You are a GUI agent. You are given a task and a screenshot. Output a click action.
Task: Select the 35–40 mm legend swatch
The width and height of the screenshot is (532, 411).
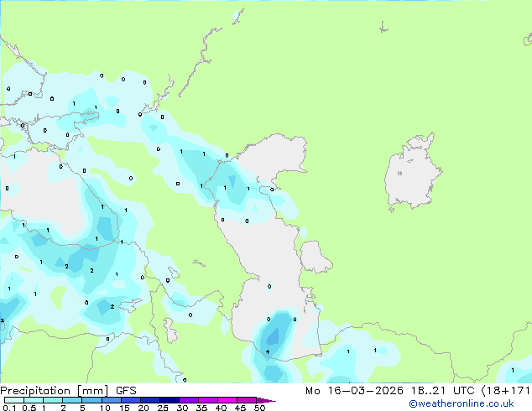[x=208, y=400]
